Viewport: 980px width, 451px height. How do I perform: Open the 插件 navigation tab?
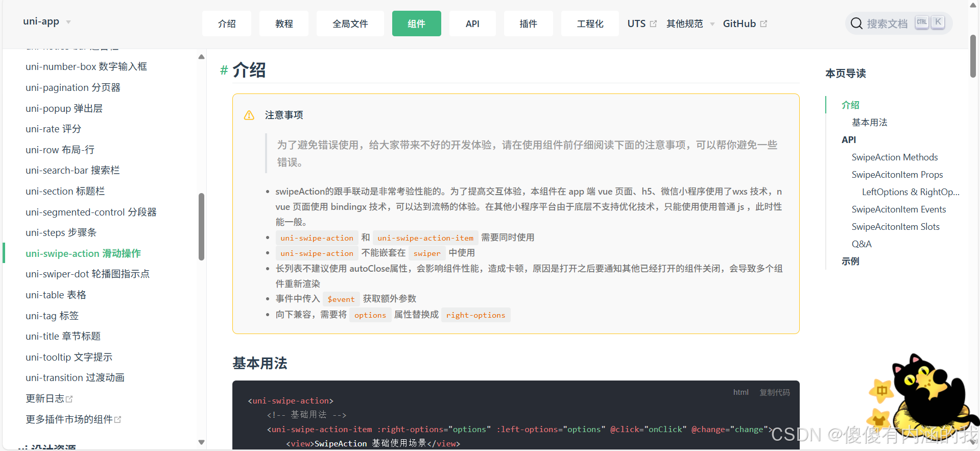coord(529,23)
